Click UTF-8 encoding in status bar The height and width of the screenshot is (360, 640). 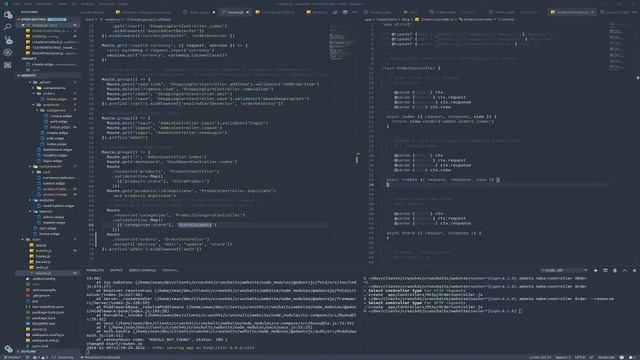tap(579, 357)
